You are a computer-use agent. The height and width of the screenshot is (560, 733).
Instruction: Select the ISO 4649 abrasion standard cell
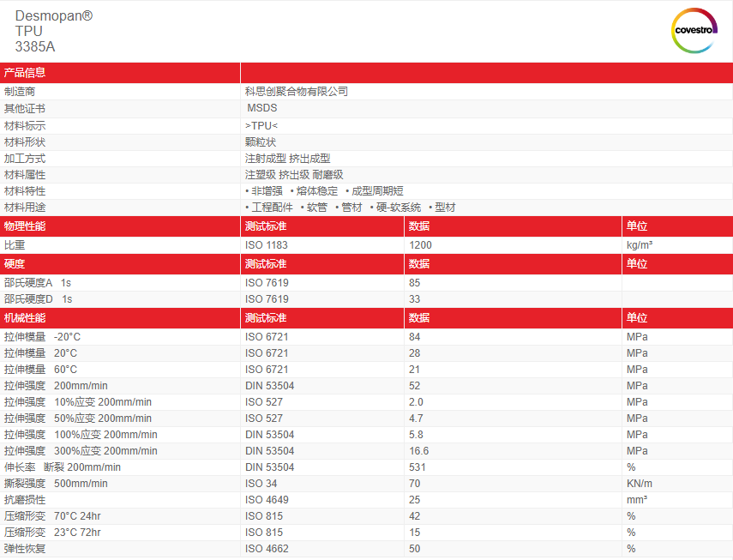(267, 500)
